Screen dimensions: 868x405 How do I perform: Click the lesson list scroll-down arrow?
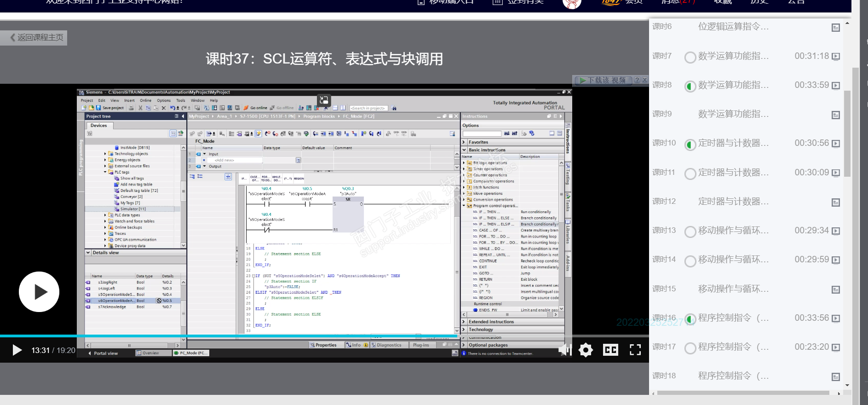[847, 385]
